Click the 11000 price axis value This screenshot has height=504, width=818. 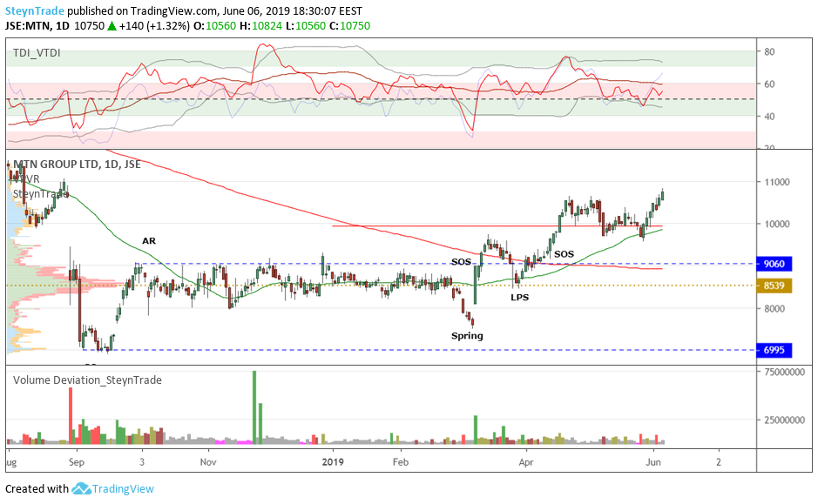(777, 182)
